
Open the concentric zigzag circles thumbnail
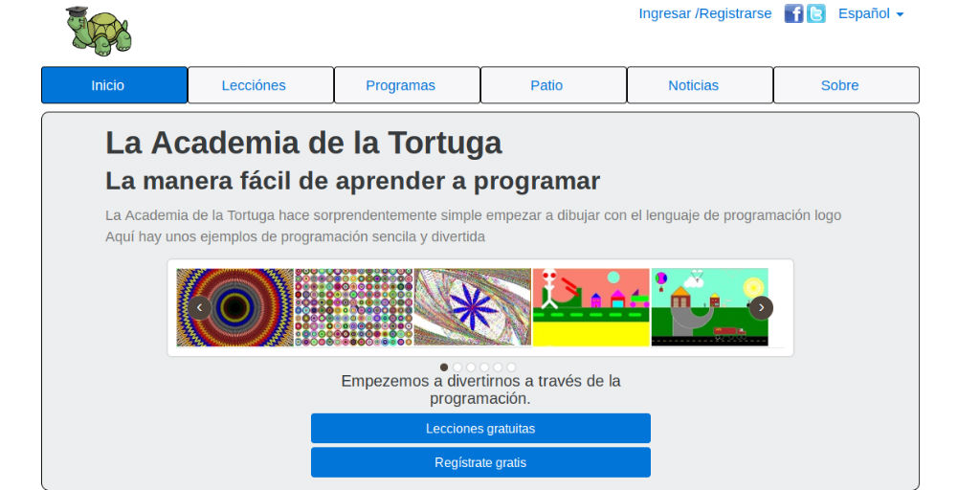(235, 307)
